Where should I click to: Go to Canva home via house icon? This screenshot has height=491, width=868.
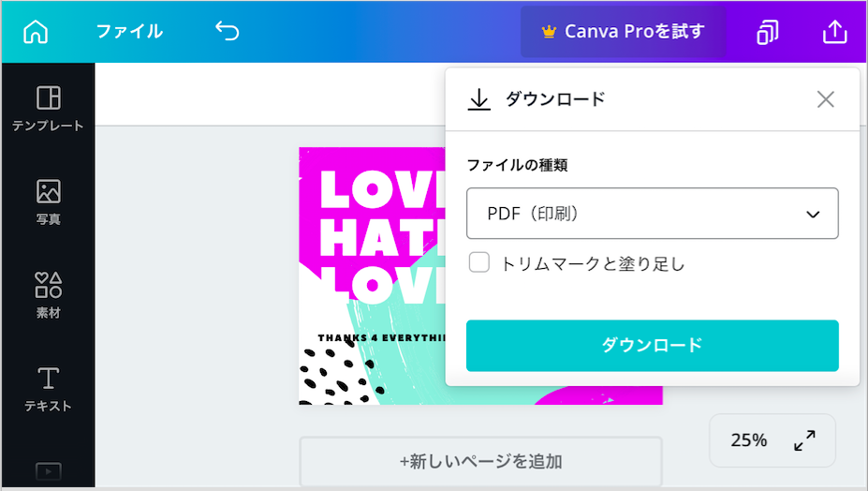click(36, 32)
